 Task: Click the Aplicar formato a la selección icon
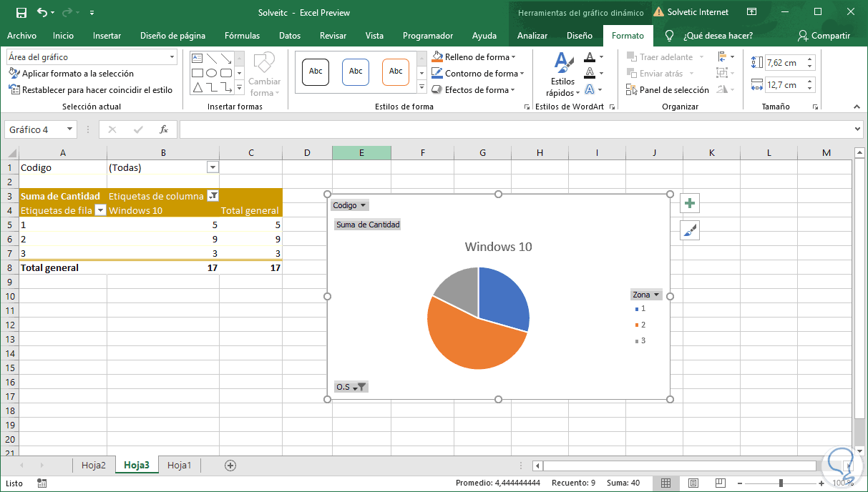[64, 74]
